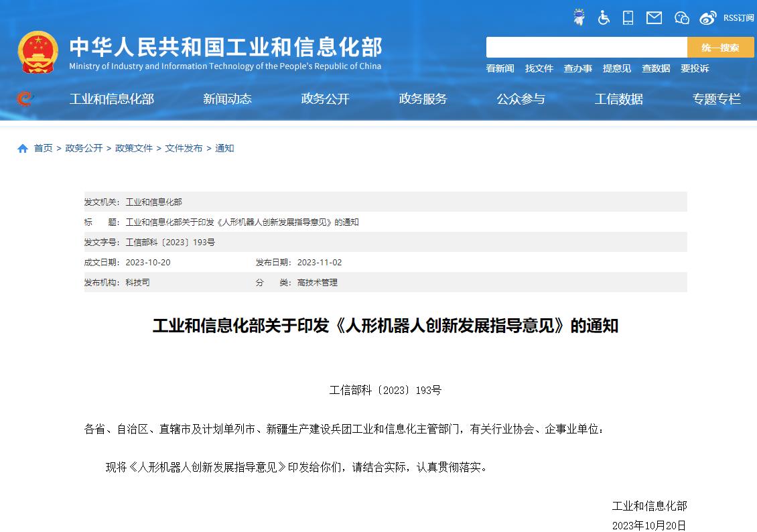Image resolution: width=757 pixels, height=532 pixels.
Task: Click the 发布机构 value 科技司
Action: [x=137, y=282]
